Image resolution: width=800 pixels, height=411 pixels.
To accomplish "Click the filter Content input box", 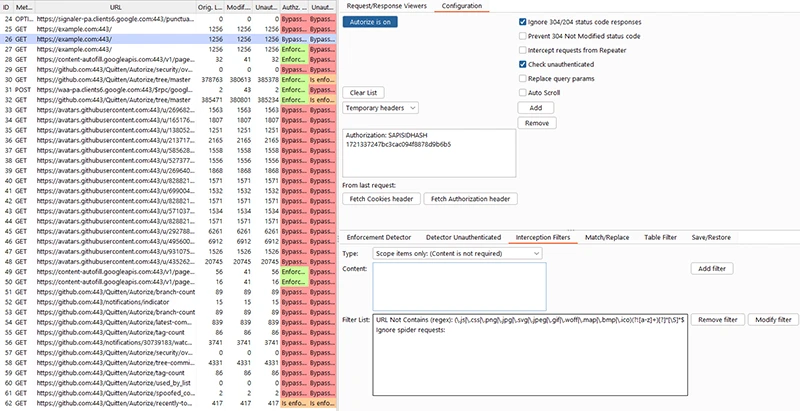I will pos(459,287).
